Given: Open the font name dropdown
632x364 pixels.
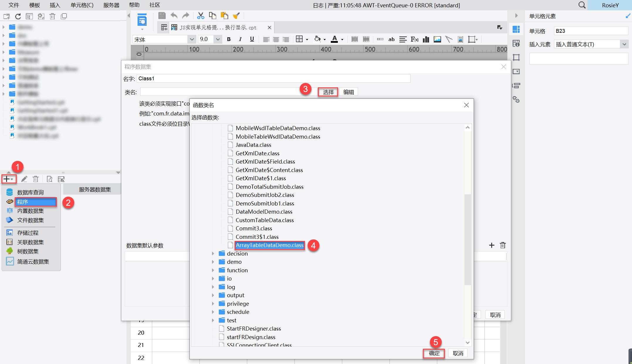Looking at the screenshot, I should [x=192, y=39].
